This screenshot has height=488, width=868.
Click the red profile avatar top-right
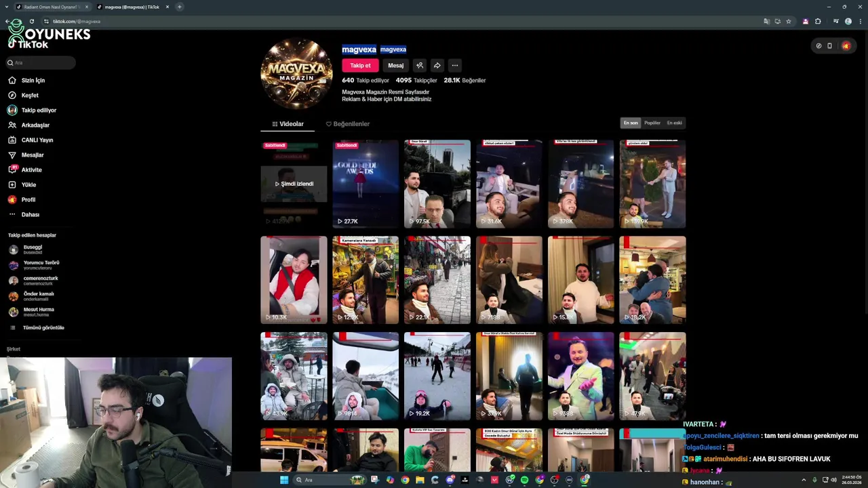(x=846, y=45)
